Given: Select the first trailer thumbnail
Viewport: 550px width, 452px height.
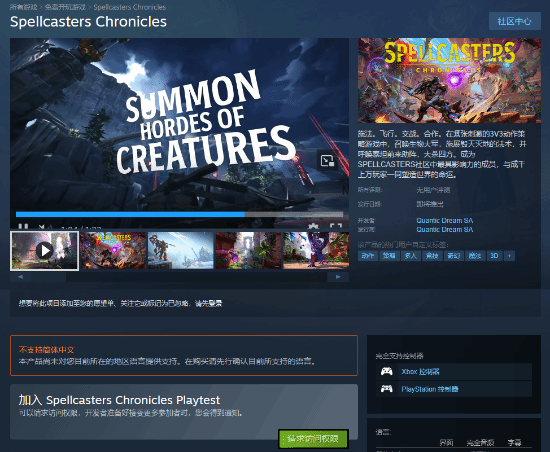Looking at the screenshot, I should pyautogui.click(x=45, y=250).
